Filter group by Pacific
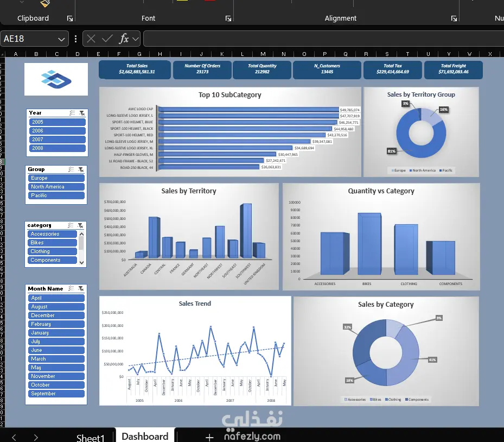 (x=56, y=195)
